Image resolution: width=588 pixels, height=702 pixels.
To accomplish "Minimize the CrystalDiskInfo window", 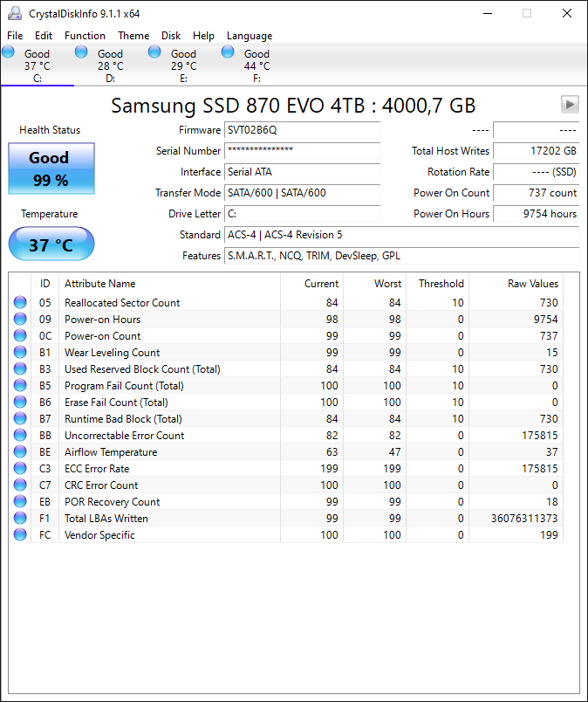I will click(488, 13).
